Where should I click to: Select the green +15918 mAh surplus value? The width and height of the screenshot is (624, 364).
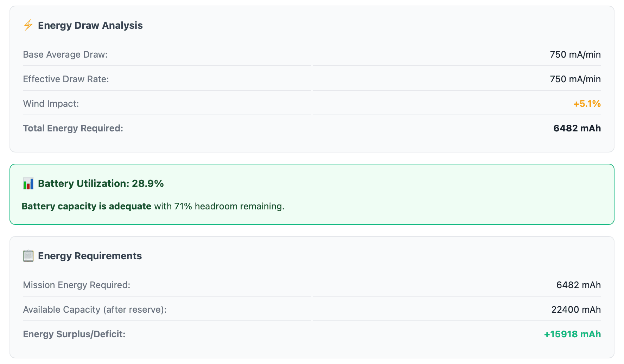[573, 334]
